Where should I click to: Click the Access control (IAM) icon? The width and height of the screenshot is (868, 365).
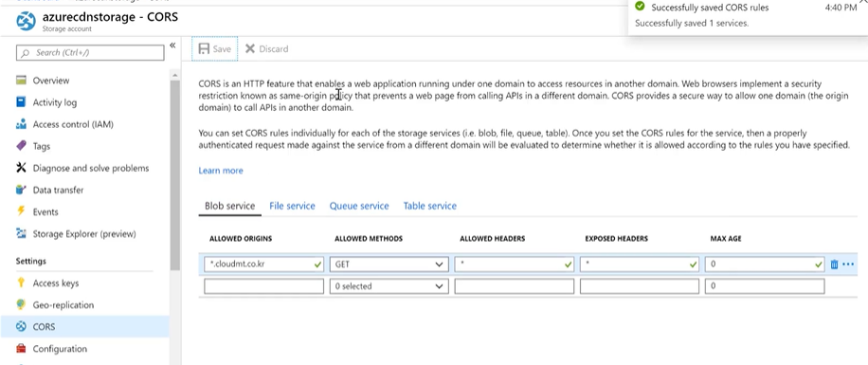21,124
